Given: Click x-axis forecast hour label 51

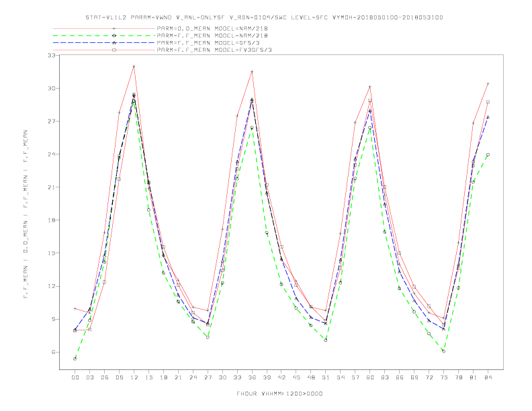Looking at the screenshot, I should click(x=326, y=377).
